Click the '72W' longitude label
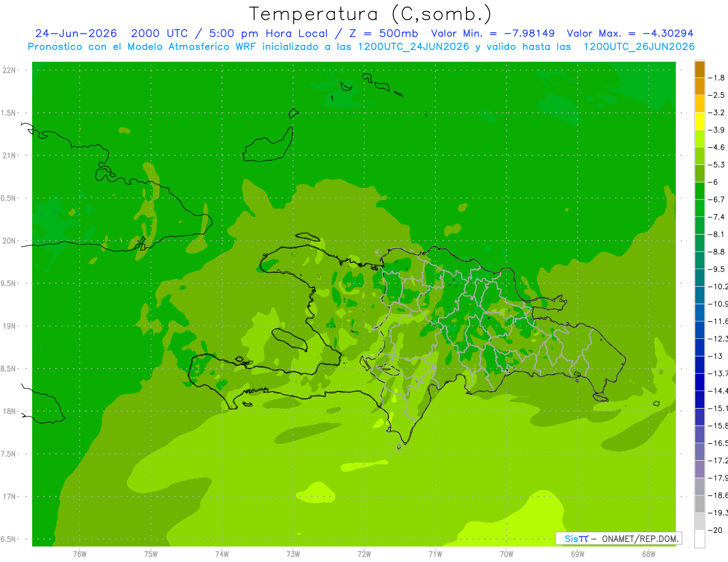This screenshot has width=728, height=562. (x=365, y=554)
